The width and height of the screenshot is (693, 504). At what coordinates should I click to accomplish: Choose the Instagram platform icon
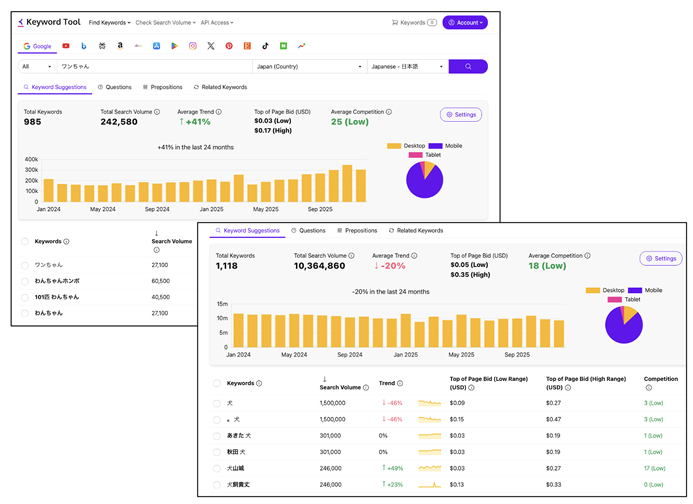point(193,46)
